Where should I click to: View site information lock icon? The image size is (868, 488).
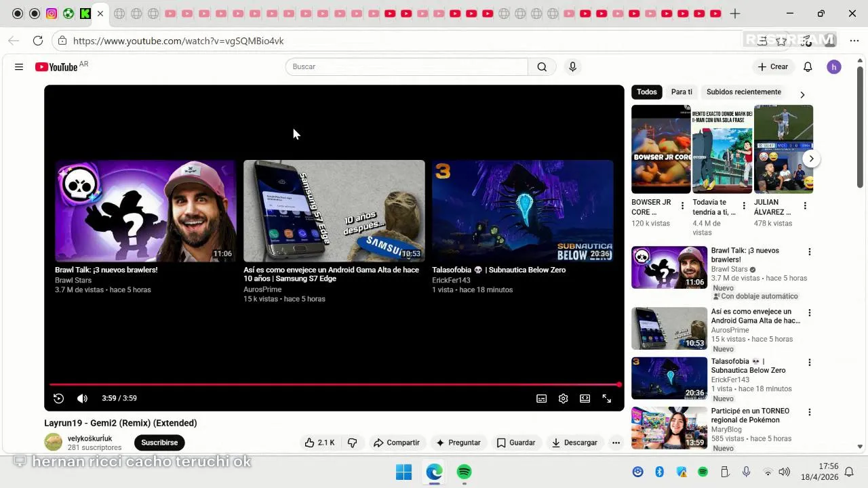coord(62,41)
